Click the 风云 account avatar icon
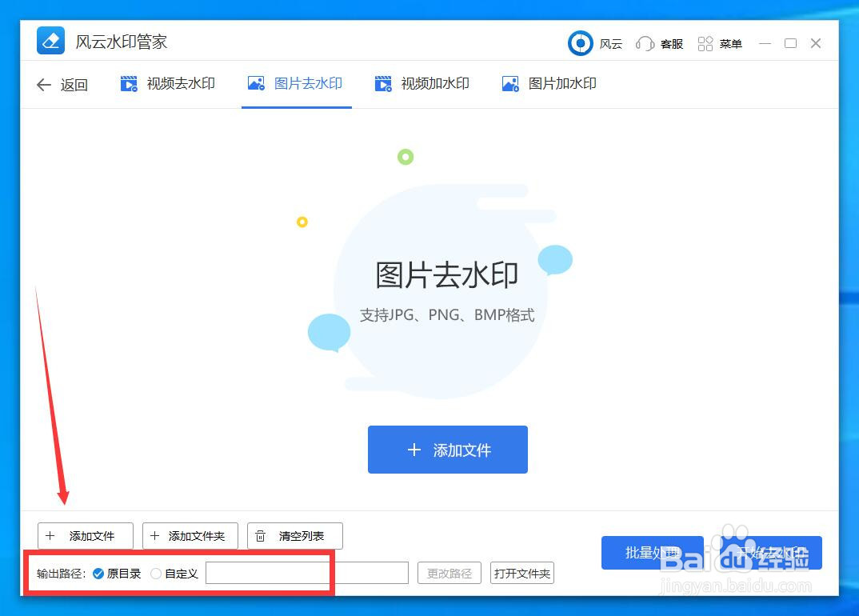Viewport: 859px width, 616px height. pos(580,43)
